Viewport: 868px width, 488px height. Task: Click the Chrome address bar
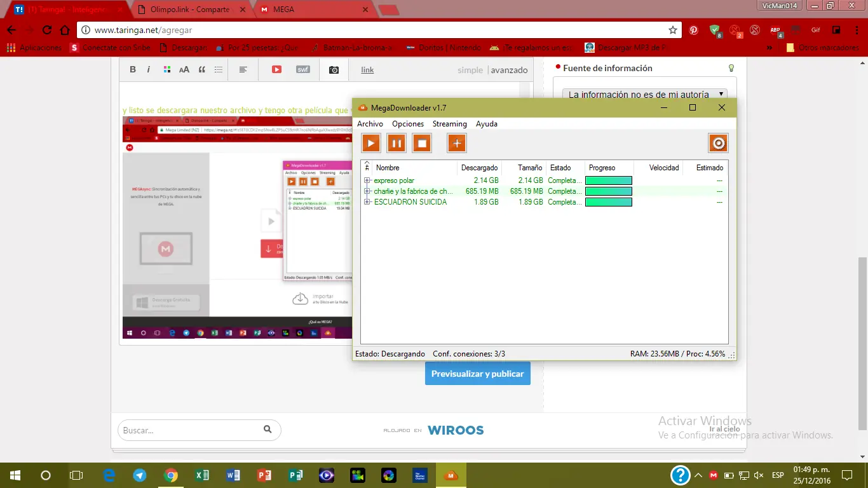click(x=378, y=30)
